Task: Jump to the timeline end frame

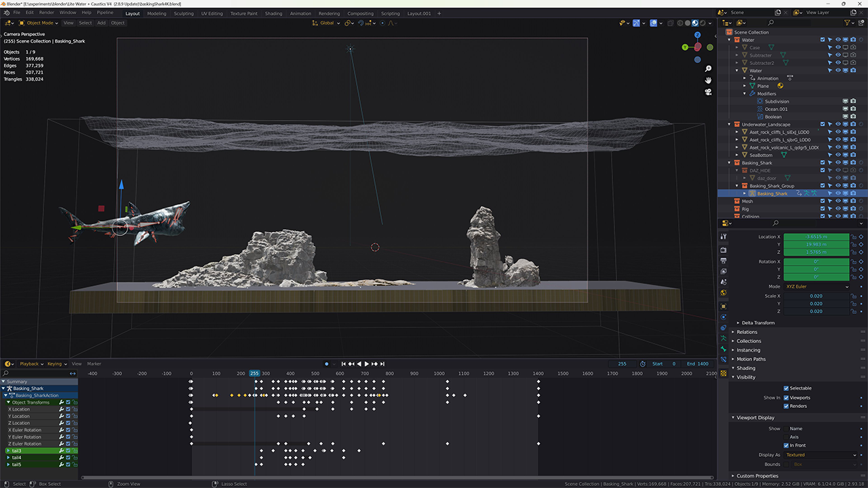Action: (382, 364)
